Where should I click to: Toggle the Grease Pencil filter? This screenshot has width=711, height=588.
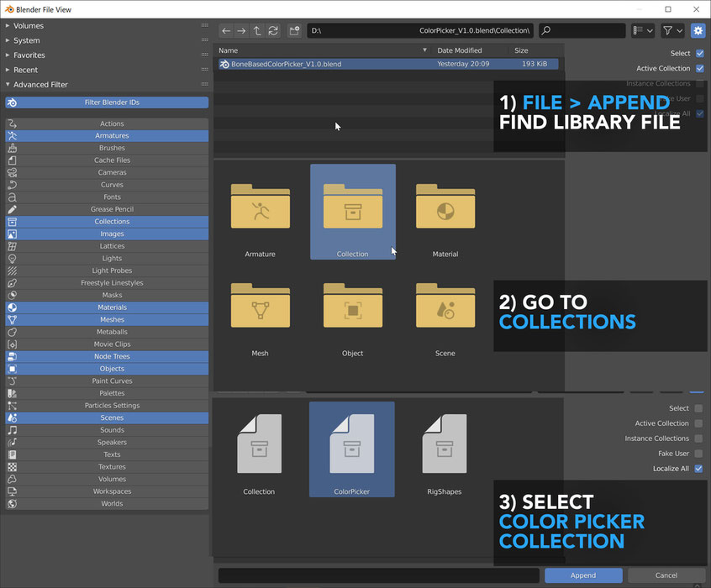tap(107, 209)
